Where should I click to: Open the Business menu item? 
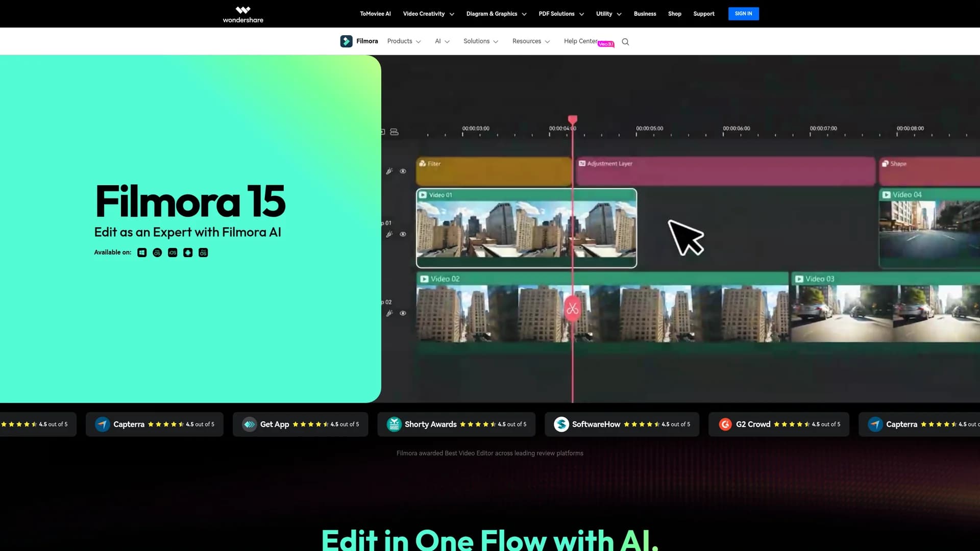tap(645, 14)
